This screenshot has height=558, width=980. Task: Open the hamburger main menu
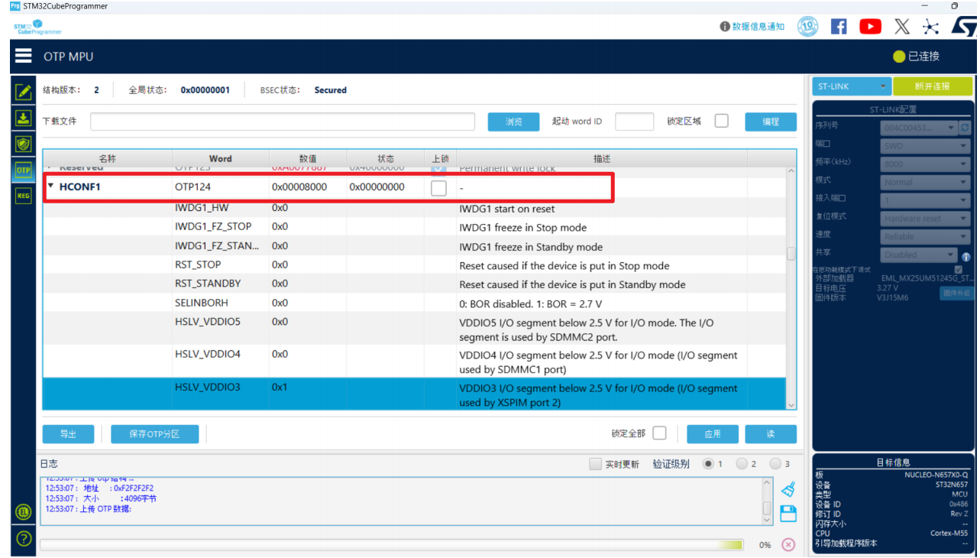(23, 57)
